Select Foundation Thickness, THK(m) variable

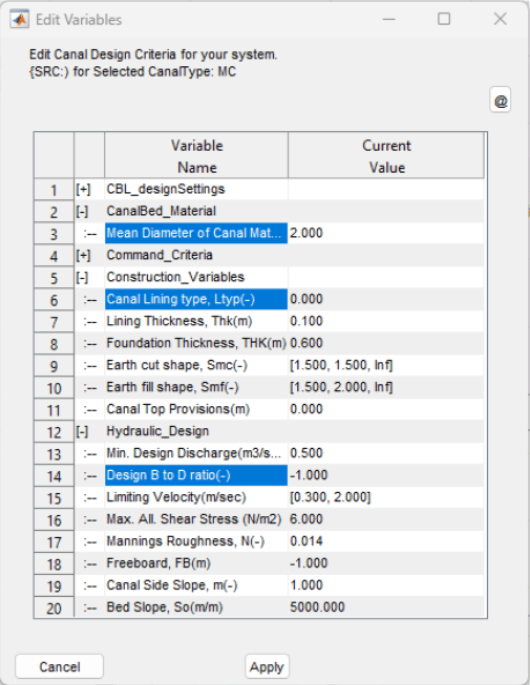pyautogui.click(x=196, y=343)
